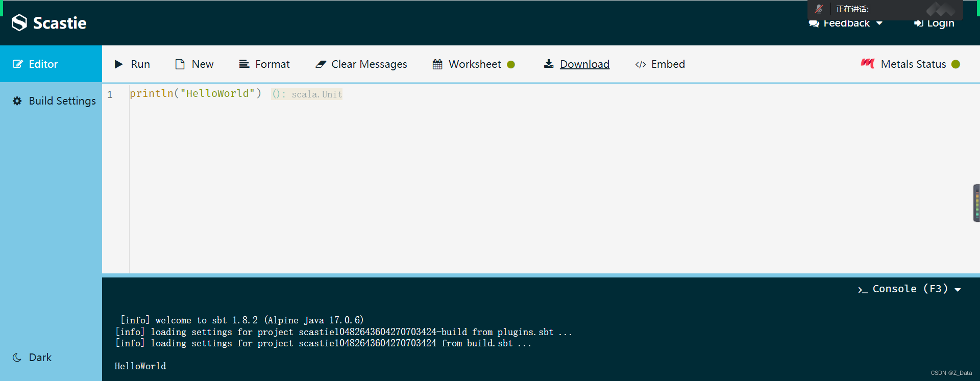Click the Login arrow icon
980x381 pixels.
pyautogui.click(x=919, y=23)
